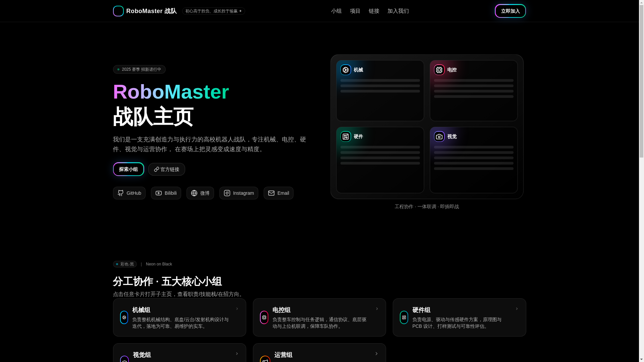Click the 彩色·黑 theme badge
This screenshot has height=362, width=644.
click(x=125, y=264)
